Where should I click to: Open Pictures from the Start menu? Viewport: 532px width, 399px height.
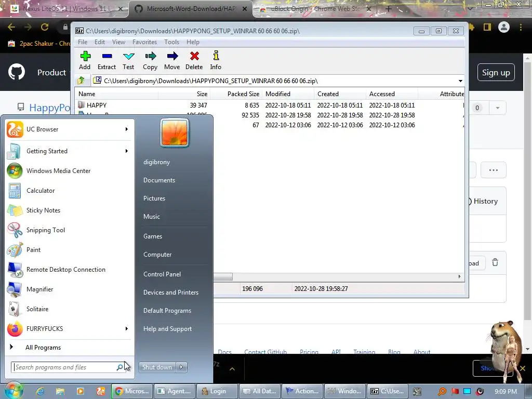point(154,198)
